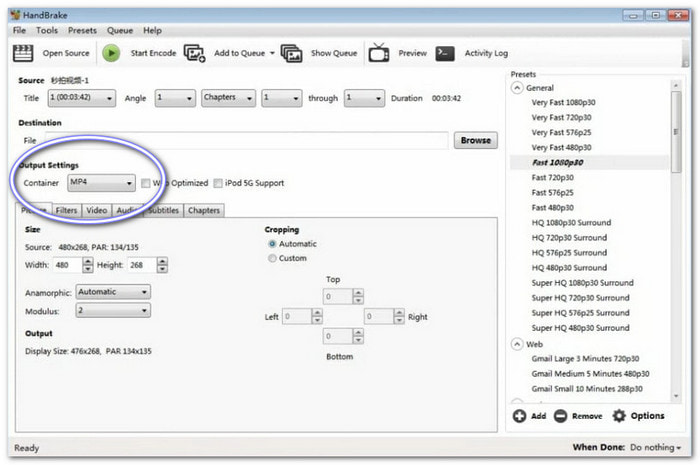Open the Angle dropdown
The image size is (700, 465).
tap(175, 98)
